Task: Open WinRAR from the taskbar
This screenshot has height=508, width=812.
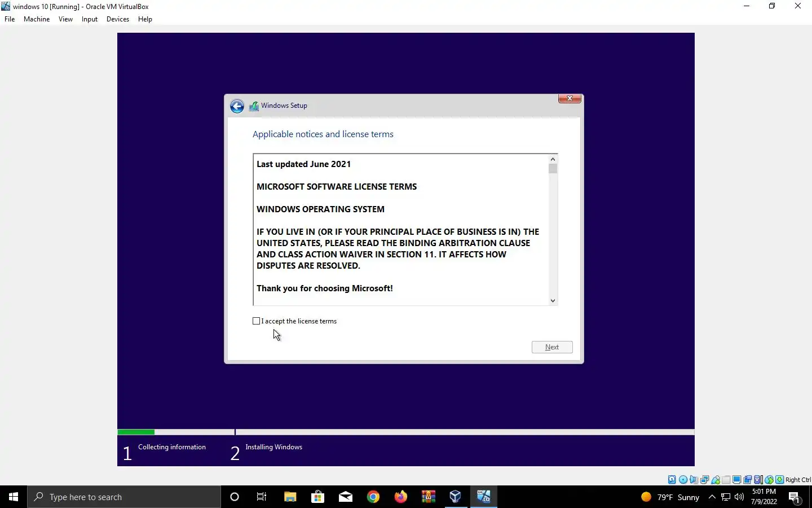Action: (x=428, y=497)
